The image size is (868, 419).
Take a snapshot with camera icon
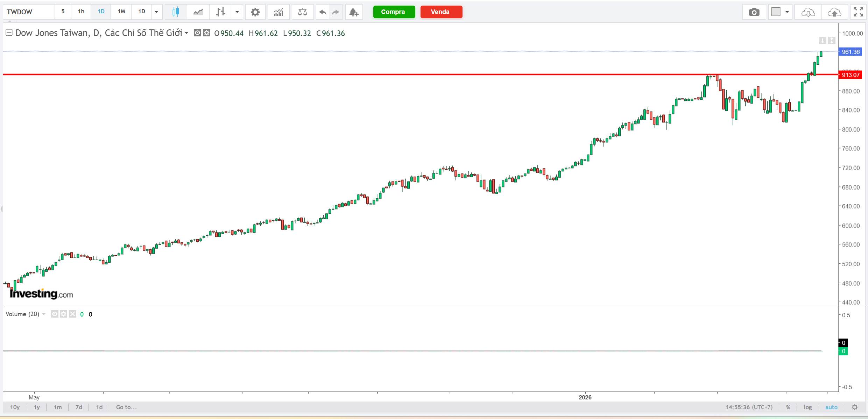tap(754, 12)
